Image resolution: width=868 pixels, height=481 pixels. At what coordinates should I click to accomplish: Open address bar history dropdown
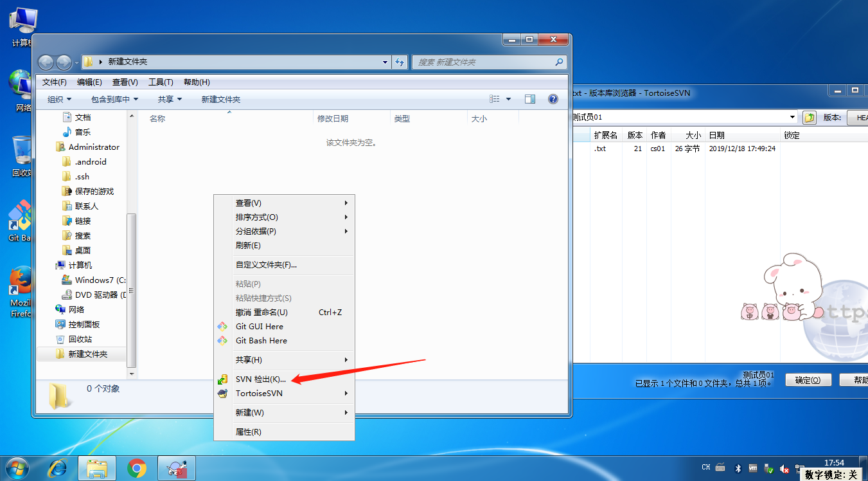(x=385, y=62)
